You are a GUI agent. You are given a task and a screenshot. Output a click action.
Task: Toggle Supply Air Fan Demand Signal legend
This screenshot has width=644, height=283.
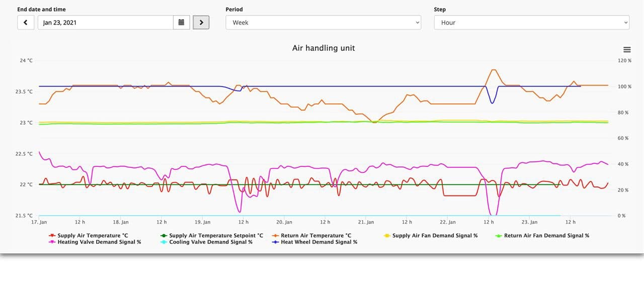point(435,235)
